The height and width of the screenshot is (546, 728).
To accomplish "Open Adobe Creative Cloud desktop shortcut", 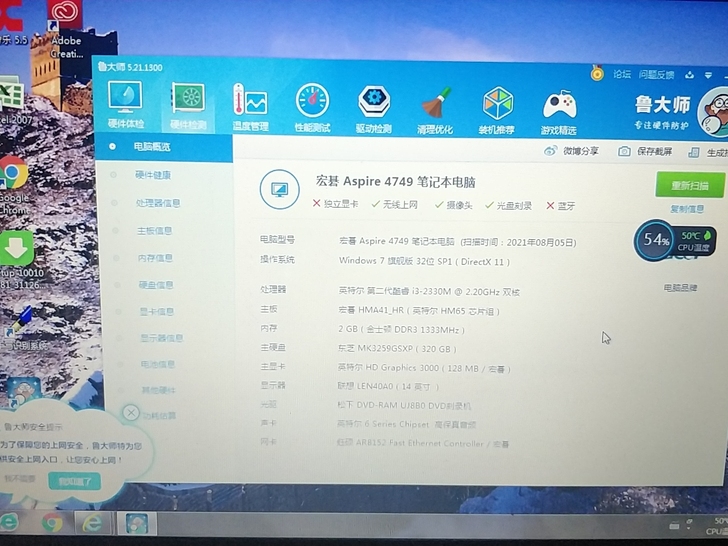I will [66, 31].
